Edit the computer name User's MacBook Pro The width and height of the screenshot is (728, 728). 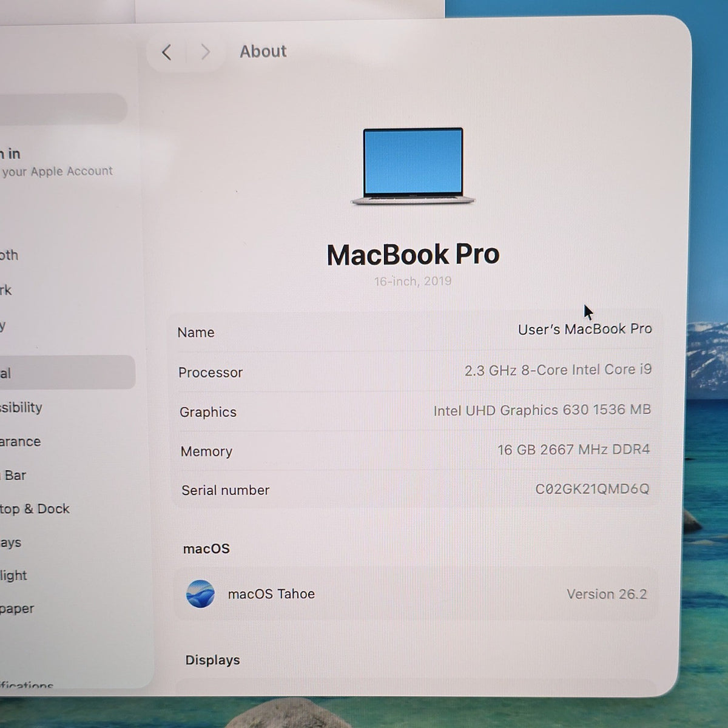point(585,329)
